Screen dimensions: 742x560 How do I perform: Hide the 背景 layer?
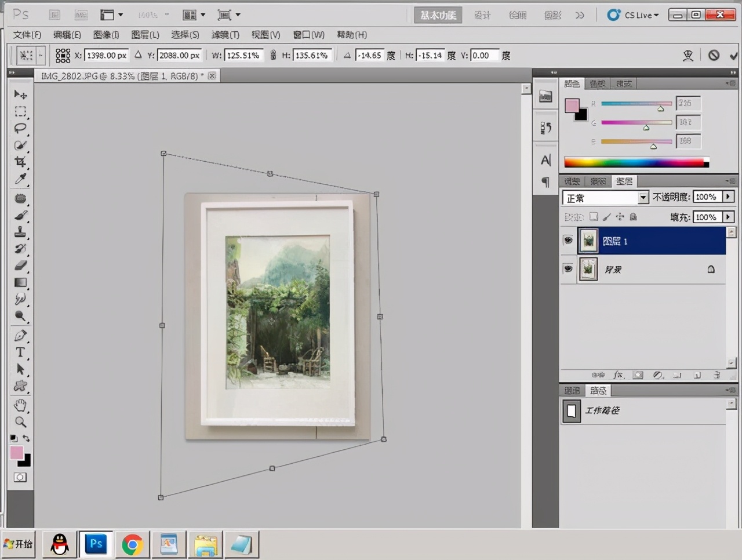point(568,269)
